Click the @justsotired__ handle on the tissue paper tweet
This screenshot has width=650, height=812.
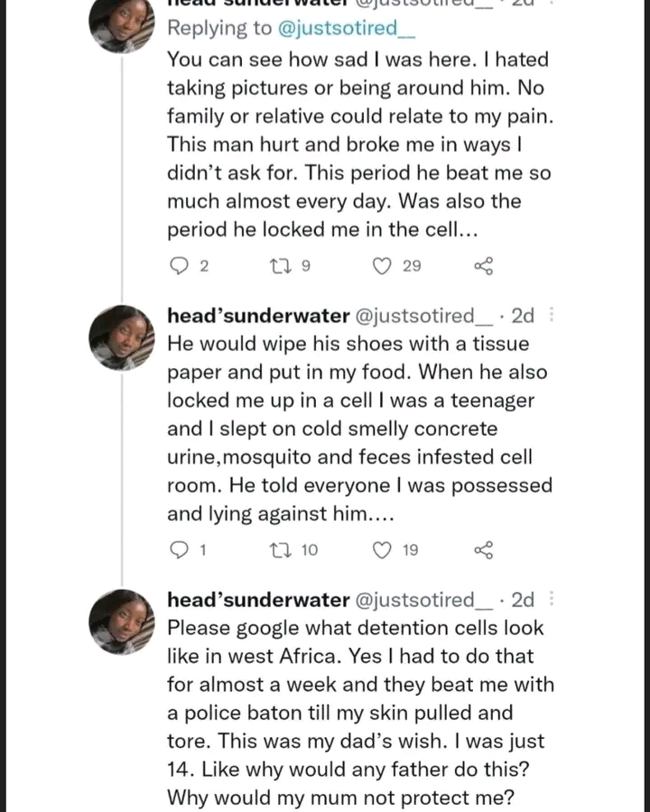(427, 316)
